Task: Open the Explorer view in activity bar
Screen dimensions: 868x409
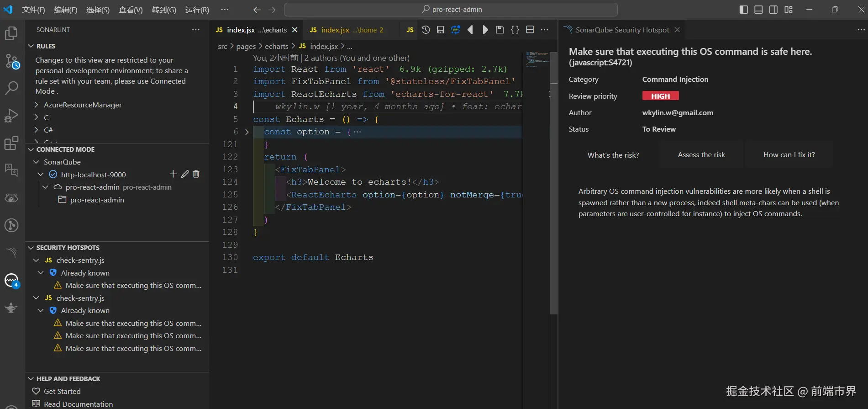Action: pos(11,33)
